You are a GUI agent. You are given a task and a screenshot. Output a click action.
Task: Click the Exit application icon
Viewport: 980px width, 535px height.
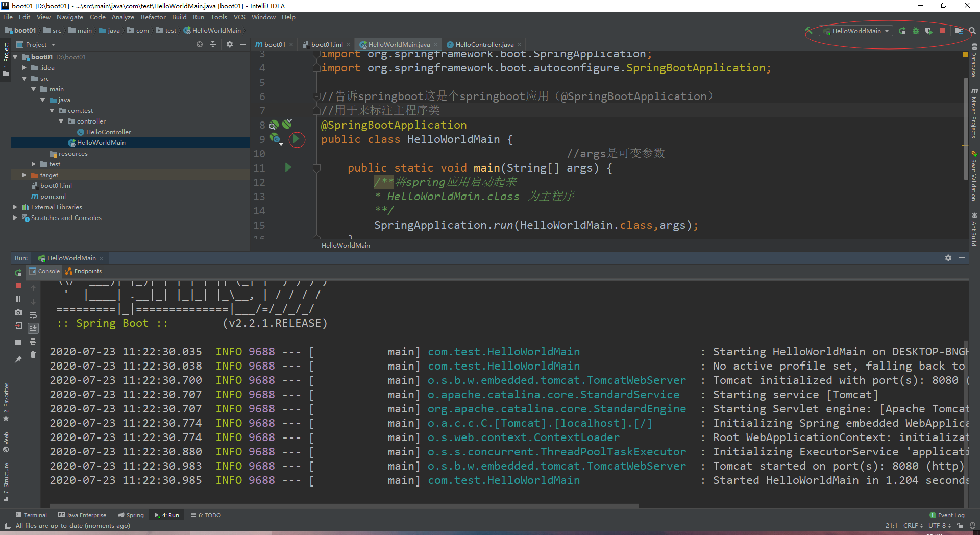click(x=18, y=326)
